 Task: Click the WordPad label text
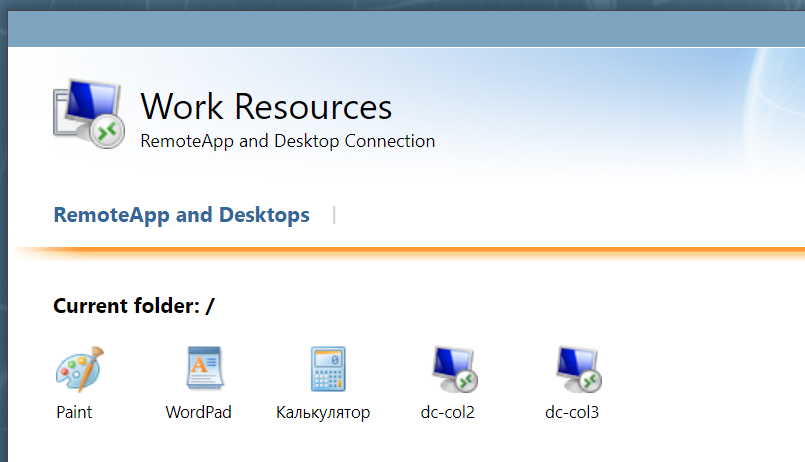pyautogui.click(x=198, y=412)
